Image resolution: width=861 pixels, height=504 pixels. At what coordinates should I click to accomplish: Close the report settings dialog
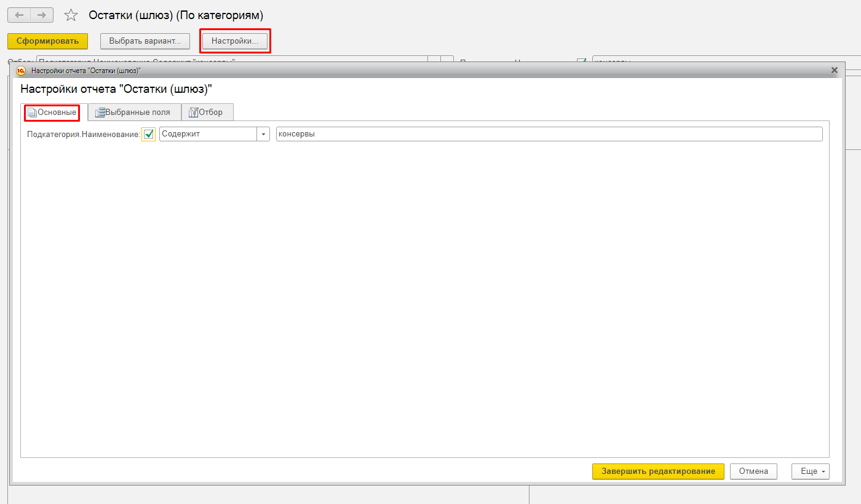click(835, 70)
